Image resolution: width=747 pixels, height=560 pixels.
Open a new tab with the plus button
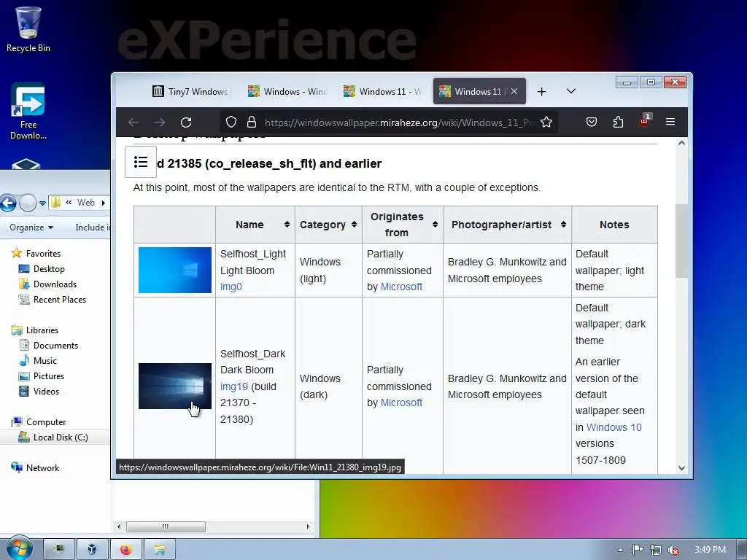[x=542, y=91]
